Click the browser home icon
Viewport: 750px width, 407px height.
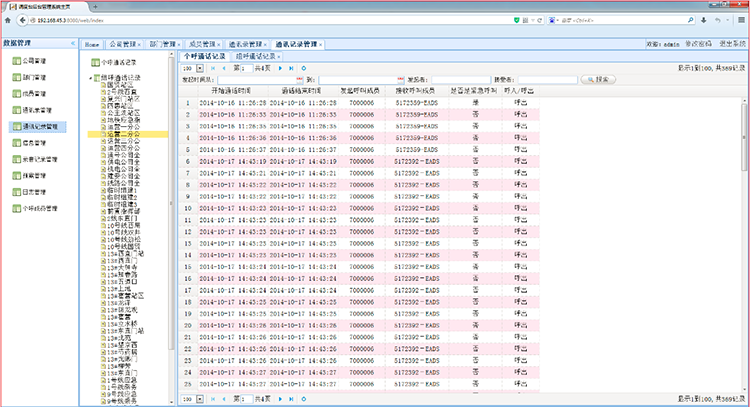point(8,20)
